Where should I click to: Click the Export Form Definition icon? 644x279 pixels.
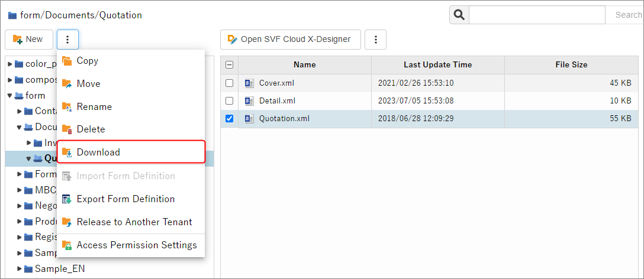(x=67, y=199)
